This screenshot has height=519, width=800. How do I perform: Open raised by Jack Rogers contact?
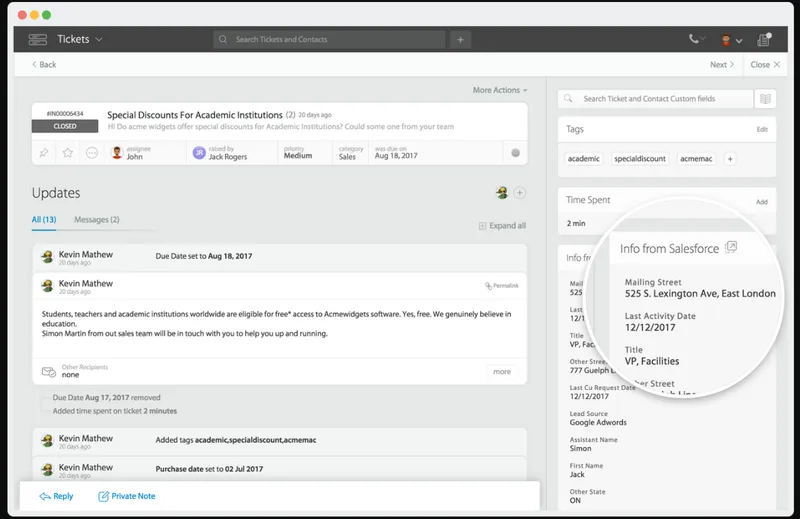(x=228, y=157)
